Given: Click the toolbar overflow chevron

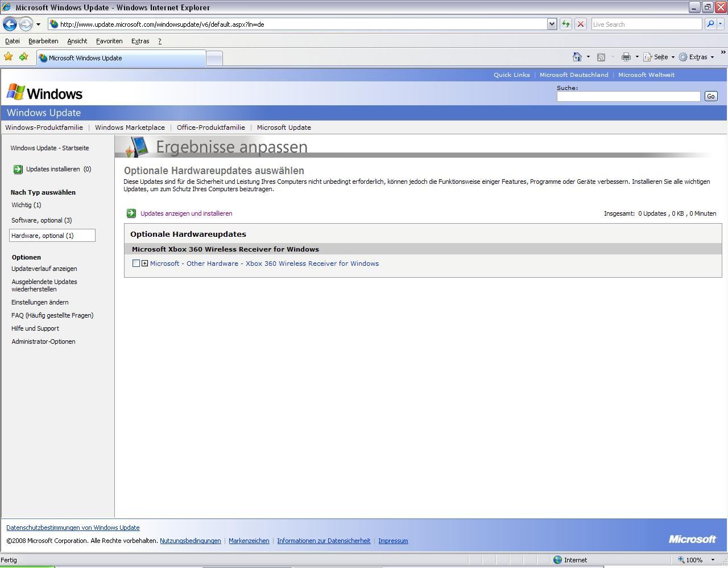Looking at the screenshot, I should tap(723, 53).
